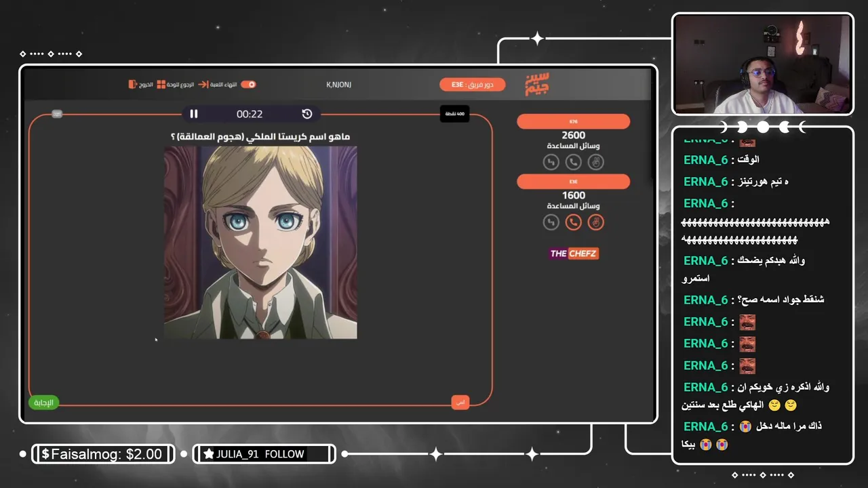The image size is (868, 488).
Task: Reveal the answer with green الإجابة button
Action: click(44, 403)
